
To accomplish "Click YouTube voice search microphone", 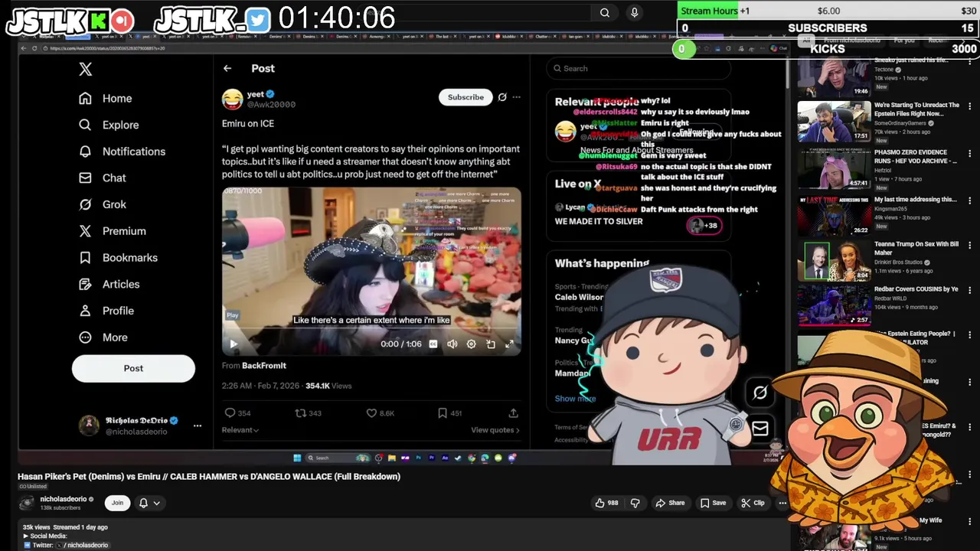I will (x=634, y=12).
